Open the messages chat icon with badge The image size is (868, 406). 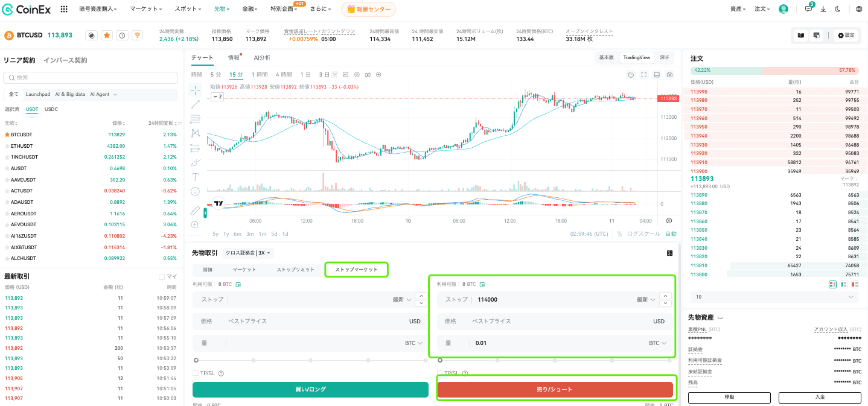pos(809,9)
